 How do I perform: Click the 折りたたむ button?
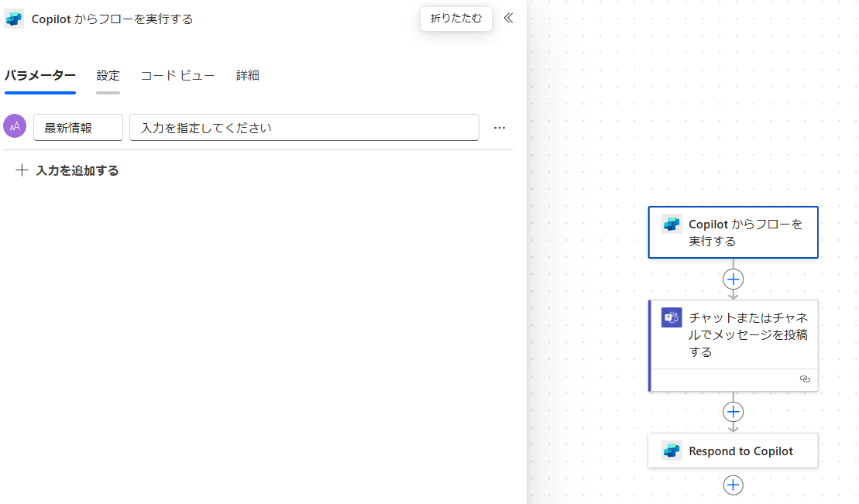coord(455,19)
